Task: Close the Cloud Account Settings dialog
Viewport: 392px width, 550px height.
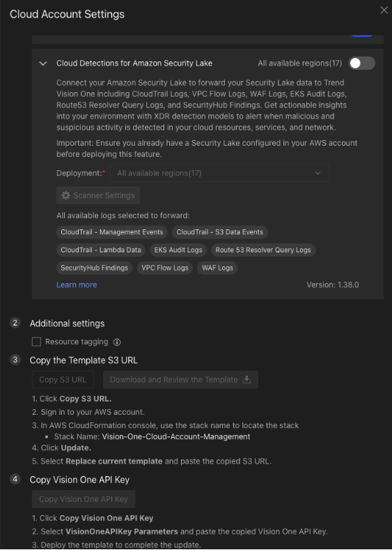Action: point(384,10)
